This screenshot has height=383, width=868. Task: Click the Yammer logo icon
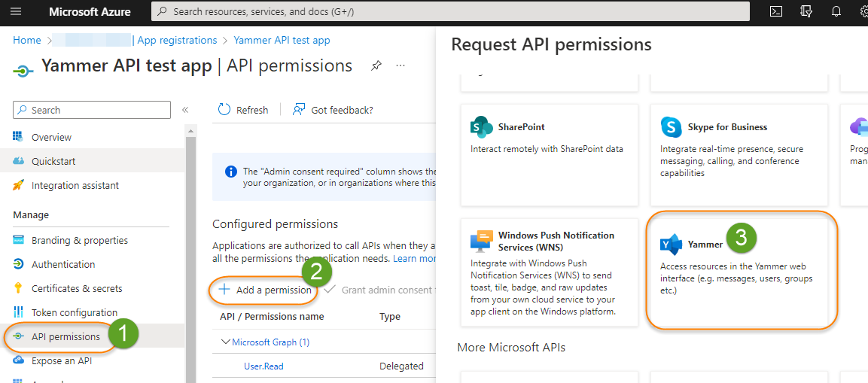(671, 244)
